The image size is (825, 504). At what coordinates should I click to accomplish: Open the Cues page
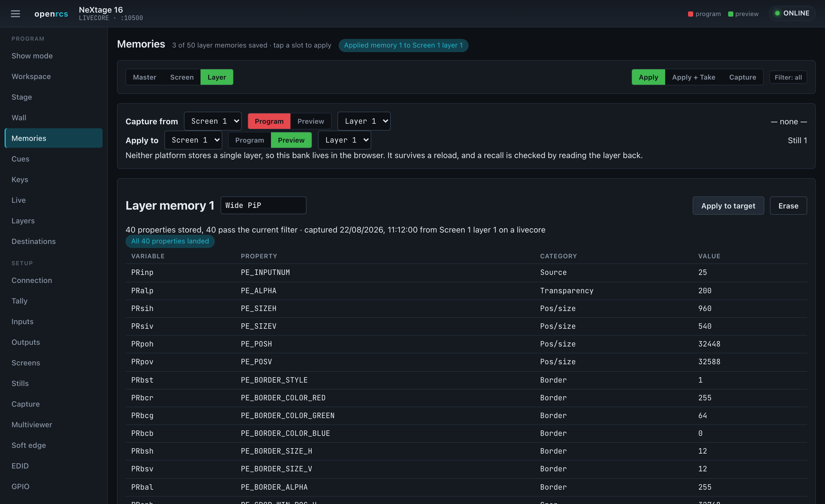coord(54,159)
